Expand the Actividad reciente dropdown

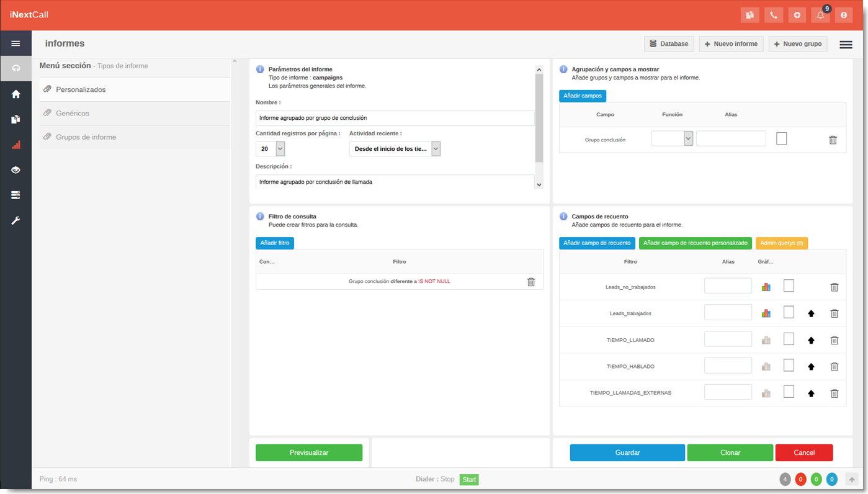pyautogui.click(x=436, y=149)
